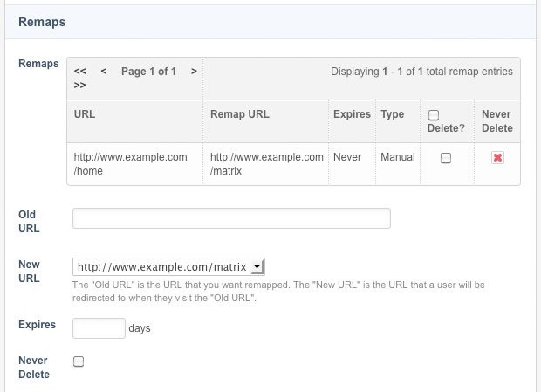Go to previous page with < arrow
The image size is (541, 392).
104,72
